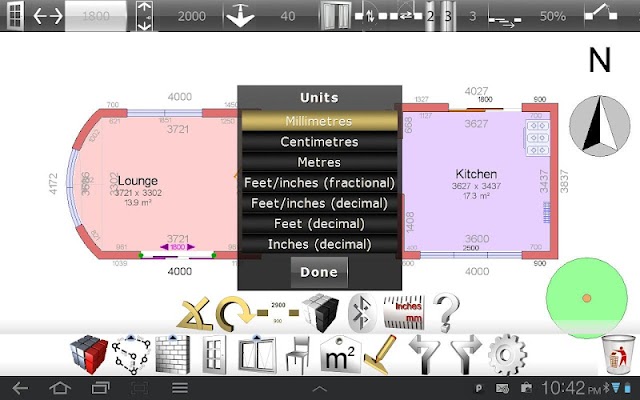Viewport: 640px width, 400px height.
Task: Edit the window width field showing 1800
Action: pyautogui.click(x=96, y=16)
